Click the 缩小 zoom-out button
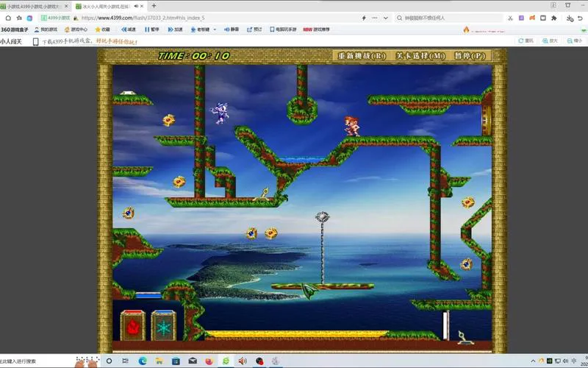Image resolution: width=588 pixels, height=368 pixels. tap(575, 40)
